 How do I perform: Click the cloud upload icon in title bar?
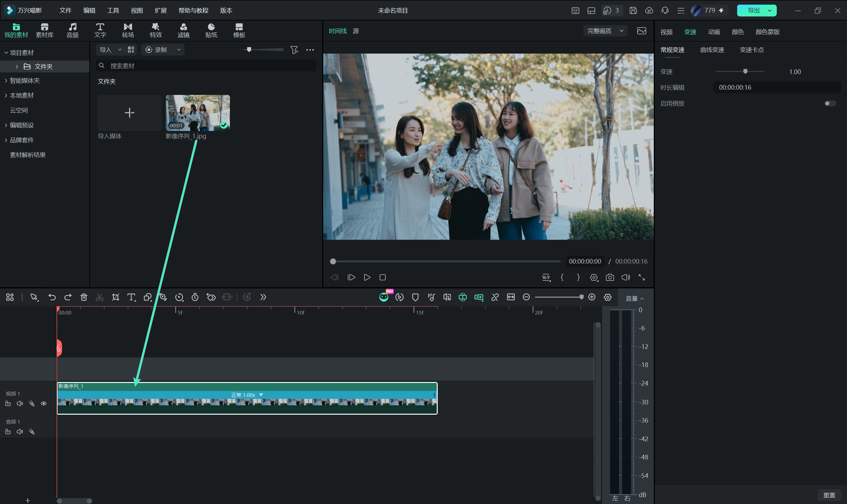(x=649, y=11)
